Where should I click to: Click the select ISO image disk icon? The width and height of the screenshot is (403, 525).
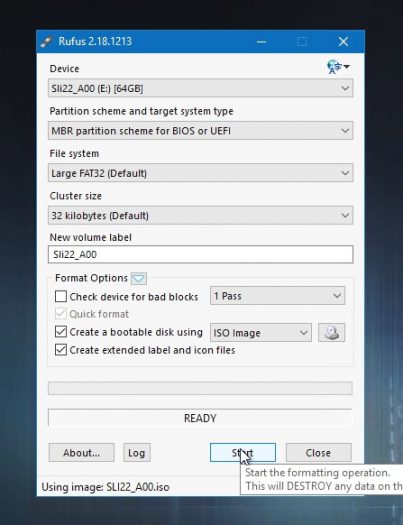tap(331, 332)
